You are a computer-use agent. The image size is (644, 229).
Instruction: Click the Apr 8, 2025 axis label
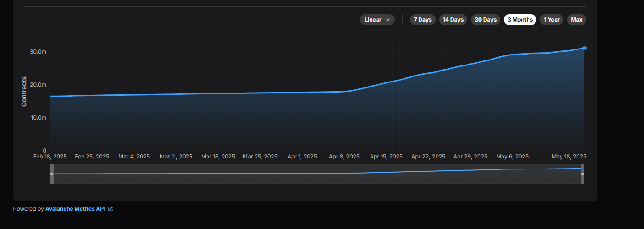(344, 157)
